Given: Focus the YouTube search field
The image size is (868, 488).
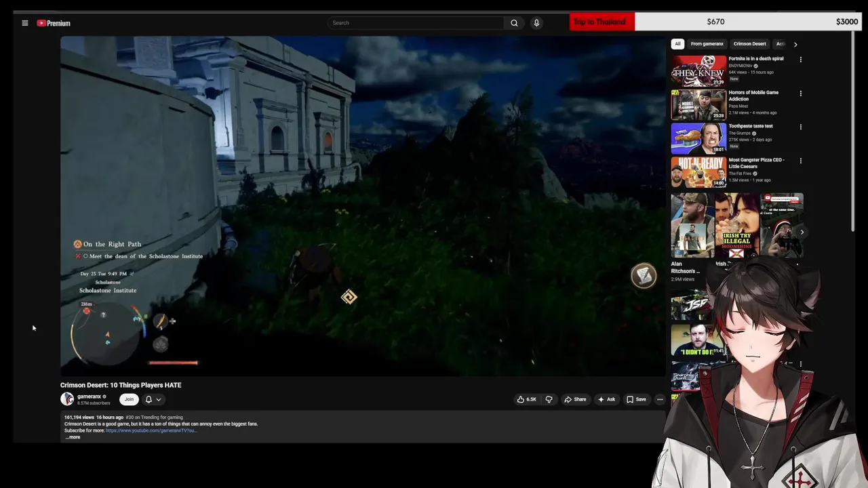Looking at the screenshot, I should [x=416, y=23].
